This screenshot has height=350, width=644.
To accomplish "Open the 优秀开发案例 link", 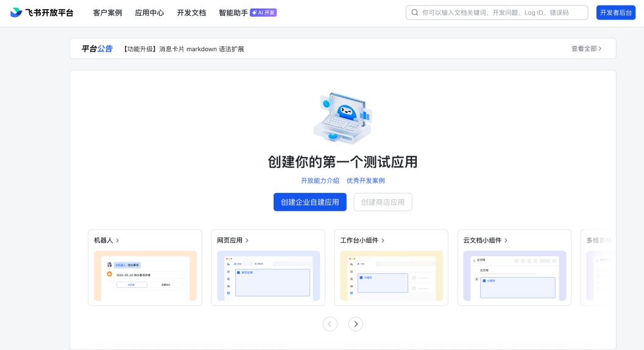I will point(366,181).
